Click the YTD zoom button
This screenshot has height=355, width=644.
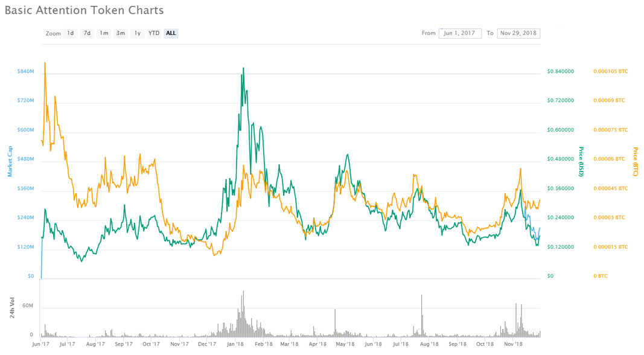154,33
